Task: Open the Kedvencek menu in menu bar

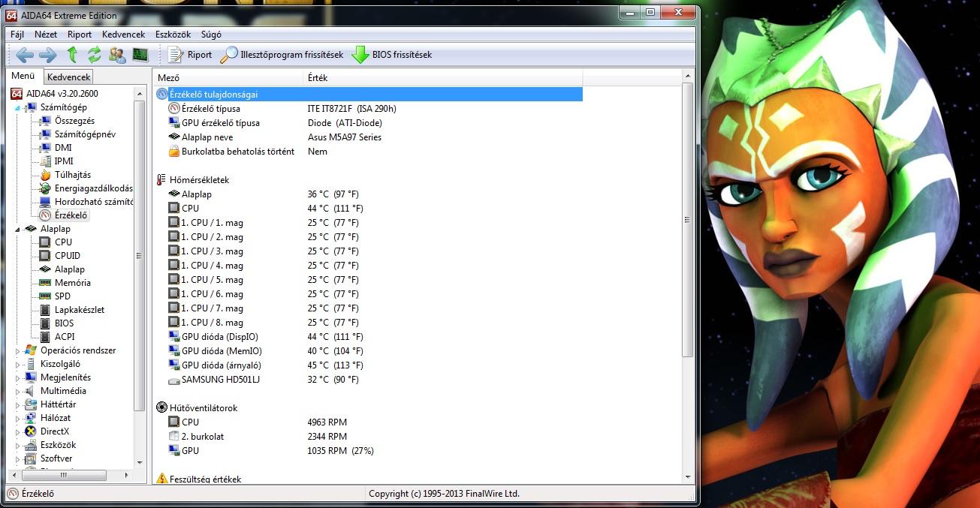Action: tap(124, 35)
